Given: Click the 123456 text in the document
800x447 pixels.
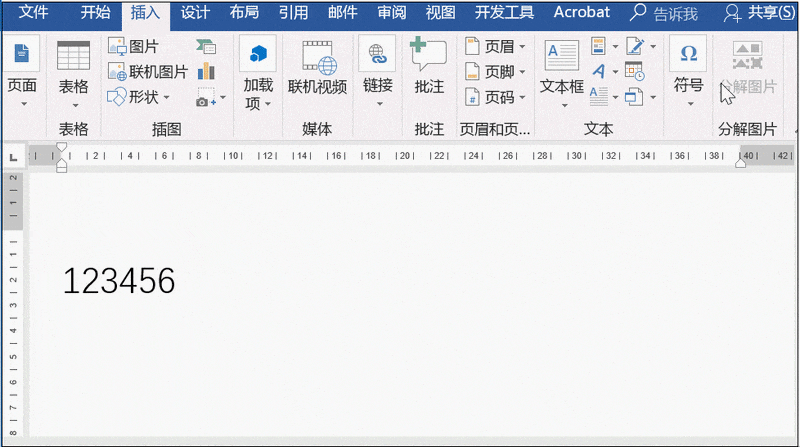Looking at the screenshot, I should [x=119, y=281].
